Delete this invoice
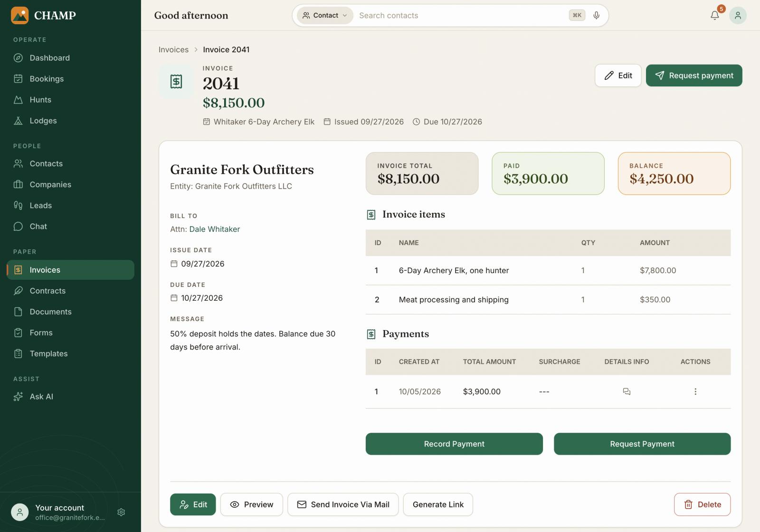 click(702, 504)
